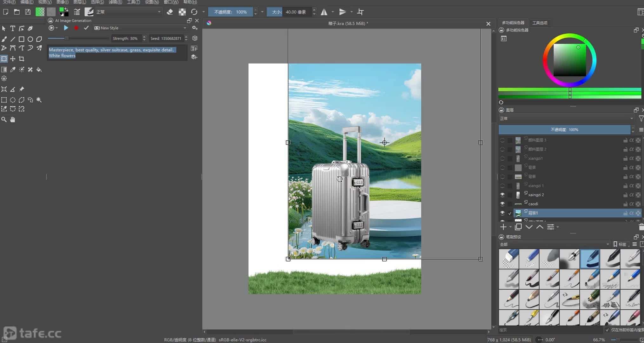Select the Text tool in toolbar
Viewport: 644px width, 343px height.
13,28
